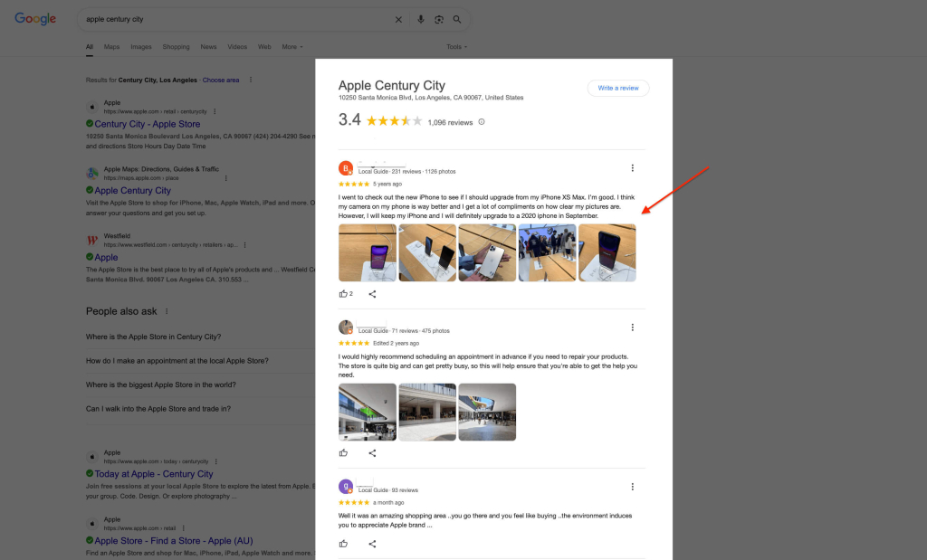This screenshot has width=927, height=560.
Task: Clear the search box with X icon
Action: point(398,20)
